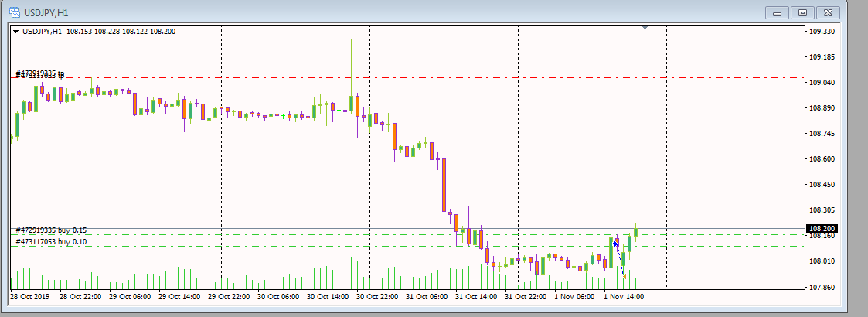Click the 29 Oct 14:00 time label

(179, 296)
